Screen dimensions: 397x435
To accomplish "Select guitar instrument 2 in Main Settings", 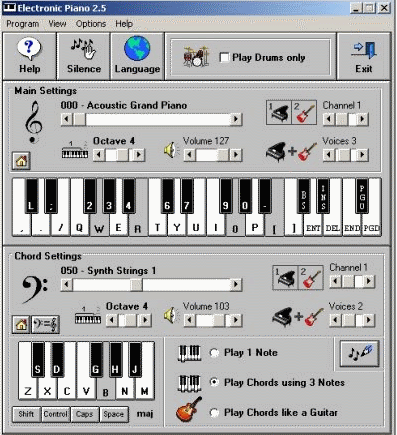I will (x=304, y=113).
